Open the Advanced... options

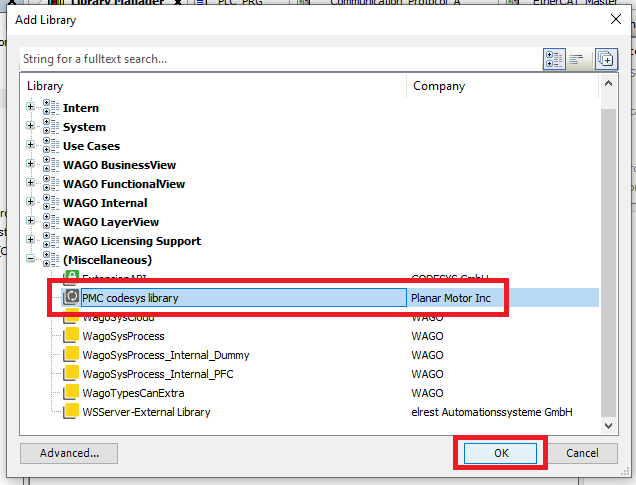[x=70, y=453]
